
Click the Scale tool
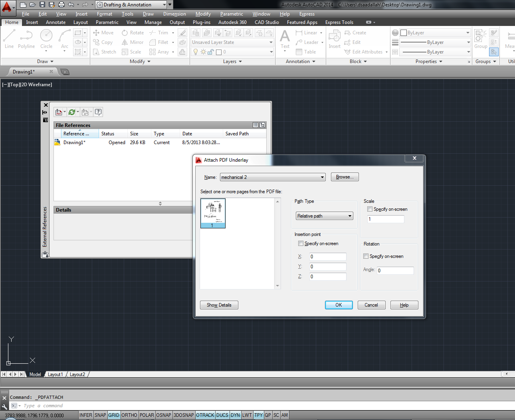pos(131,52)
